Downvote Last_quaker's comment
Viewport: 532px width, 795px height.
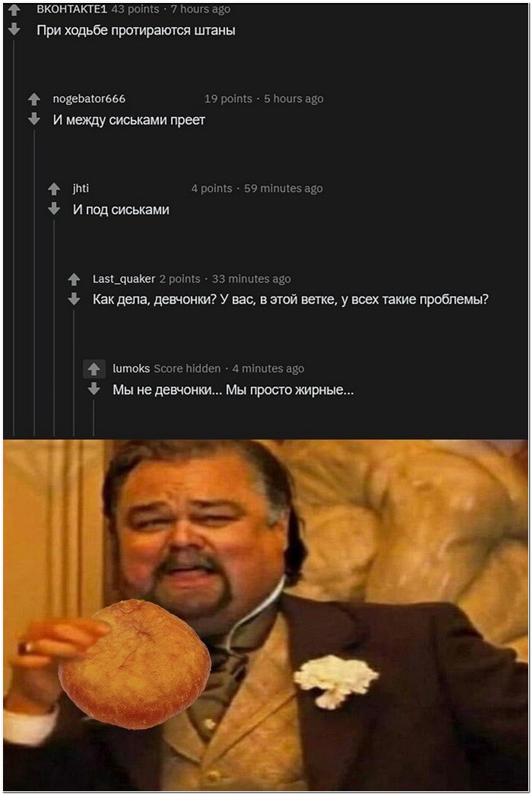click(x=74, y=299)
